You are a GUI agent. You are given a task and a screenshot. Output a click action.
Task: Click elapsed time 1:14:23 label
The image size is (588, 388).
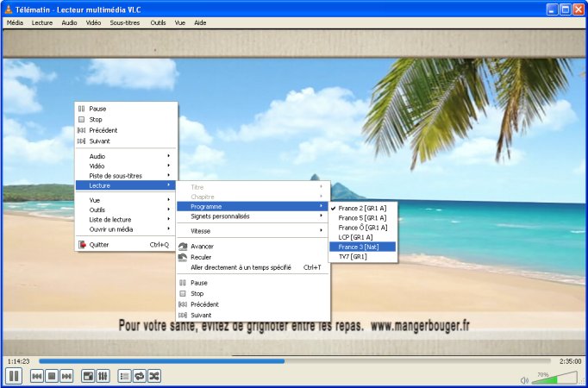click(x=18, y=361)
